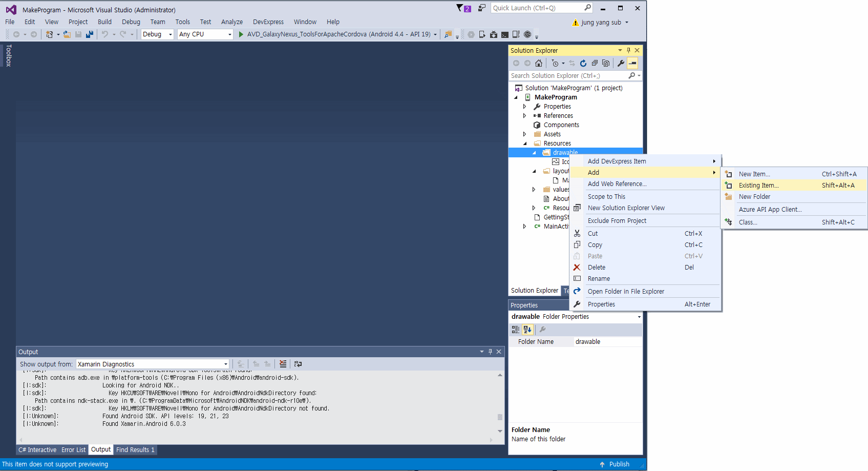The width and height of the screenshot is (868, 471).
Task: Switch to the C# Interactive tab
Action: click(37, 450)
